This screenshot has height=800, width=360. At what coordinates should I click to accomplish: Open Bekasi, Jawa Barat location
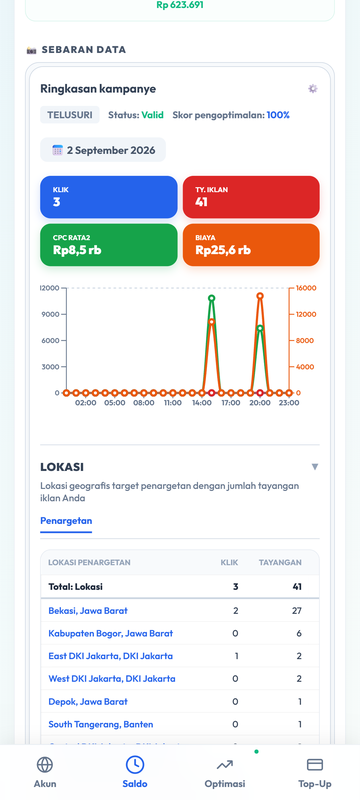pos(88,610)
